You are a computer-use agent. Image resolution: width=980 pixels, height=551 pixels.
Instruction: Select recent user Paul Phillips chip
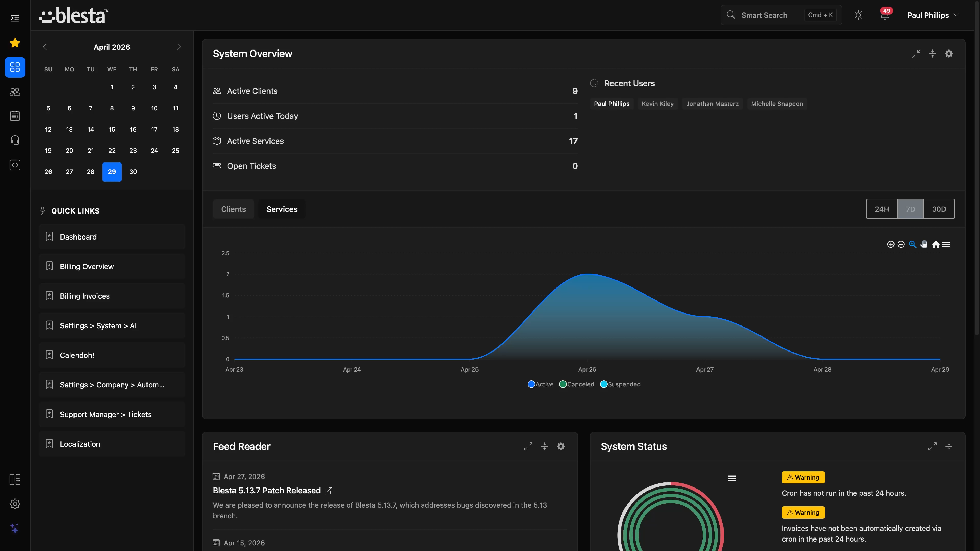click(x=612, y=104)
